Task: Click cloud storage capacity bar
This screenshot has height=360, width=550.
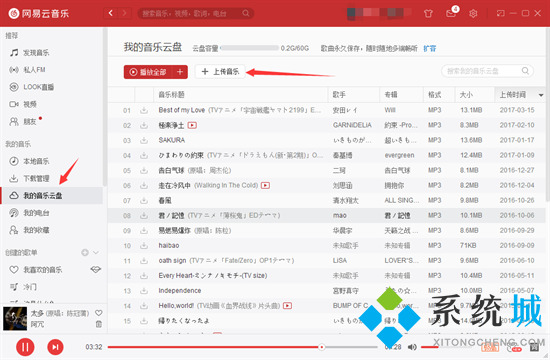Action: pos(249,48)
